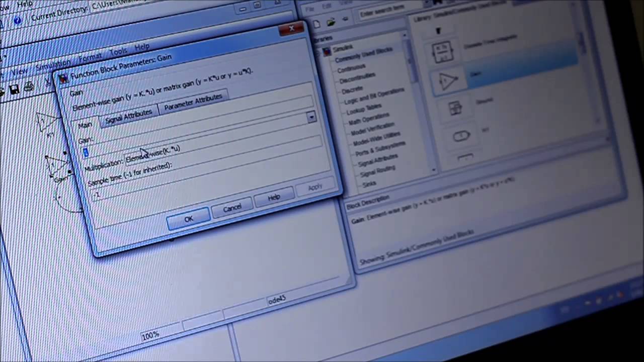The height and width of the screenshot is (362, 644).
Task: Click the Print icon in model toolbar
Action: (29, 86)
